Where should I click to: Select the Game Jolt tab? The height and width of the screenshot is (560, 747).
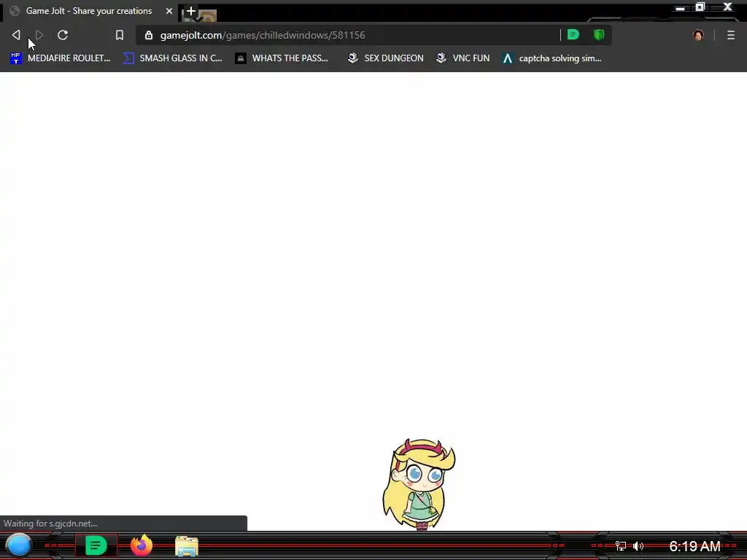click(x=90, y=11)
